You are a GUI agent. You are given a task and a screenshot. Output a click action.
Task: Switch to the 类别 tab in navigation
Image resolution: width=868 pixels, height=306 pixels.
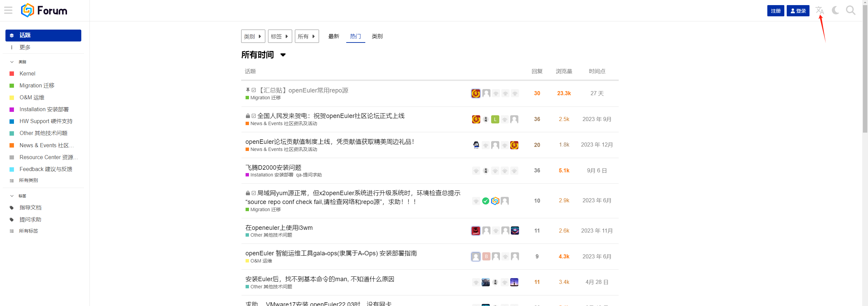tap(377, 36)
